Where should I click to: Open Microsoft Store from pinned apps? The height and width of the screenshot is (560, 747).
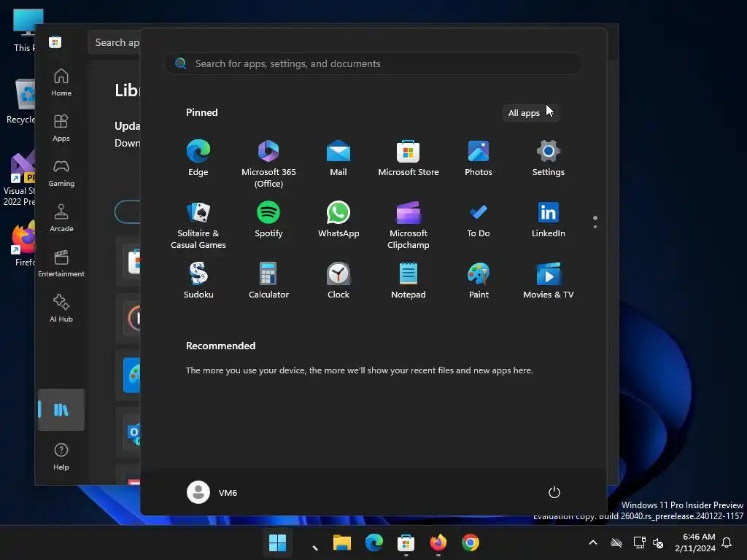click(x=409, y=158)
